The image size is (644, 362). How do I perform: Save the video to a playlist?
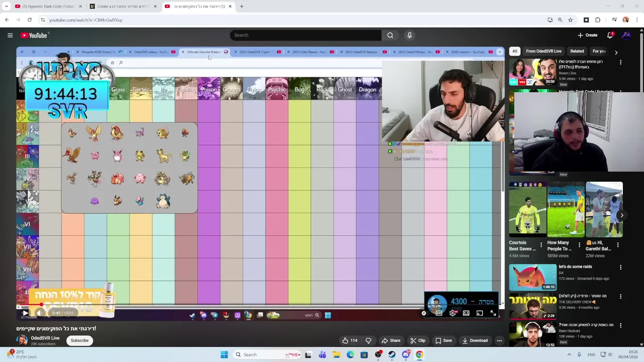(x=443, y=340)
